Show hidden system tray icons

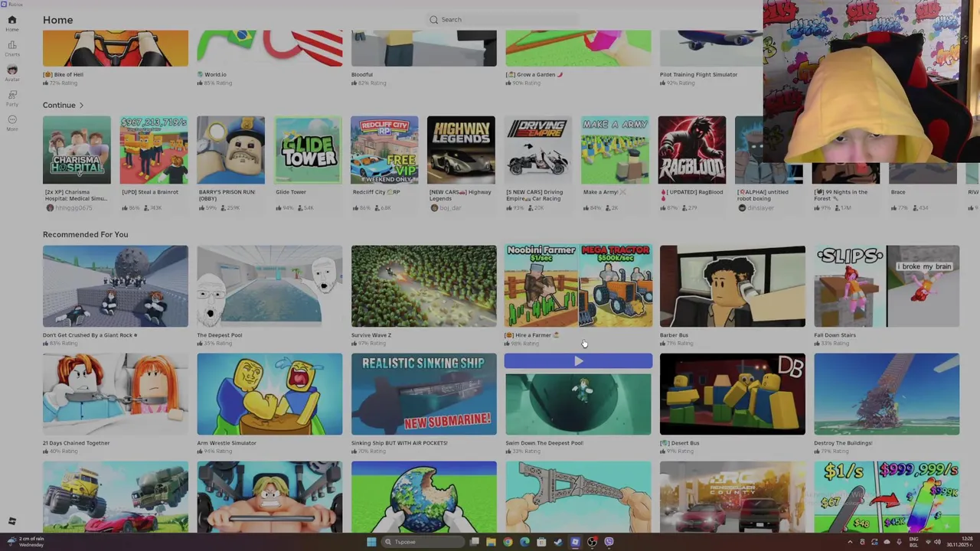point(850,542)
